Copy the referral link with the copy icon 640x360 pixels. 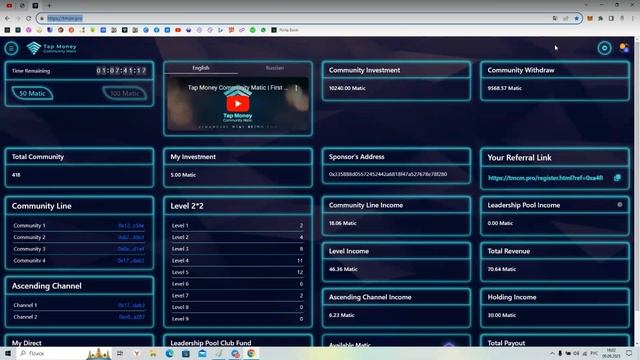(x=617, y=178)
